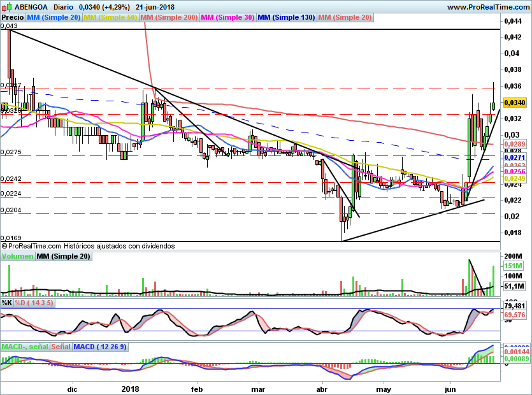Select the MACD ( 12 26 9) label
Viewport: 532px width, 395px height.
pos(100,347)
